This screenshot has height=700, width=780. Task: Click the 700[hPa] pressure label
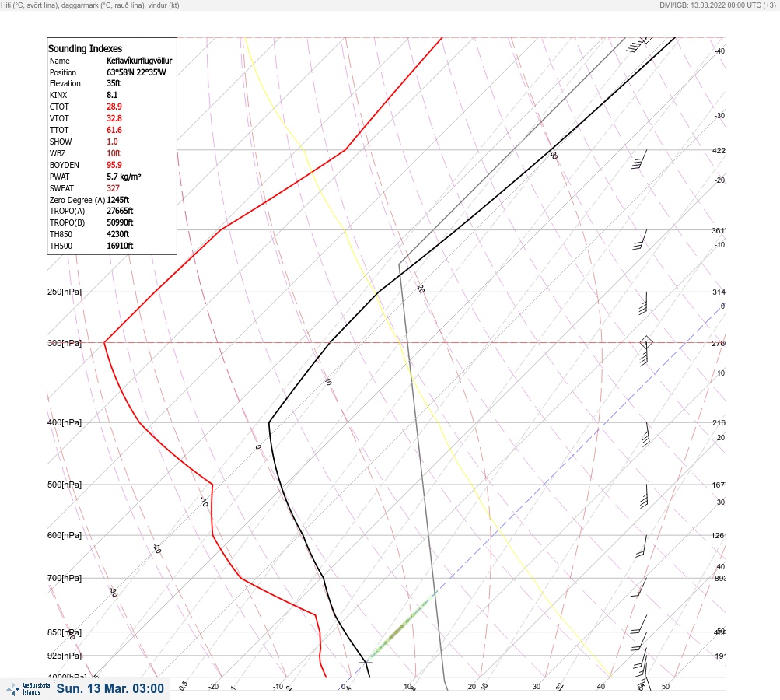65,578
